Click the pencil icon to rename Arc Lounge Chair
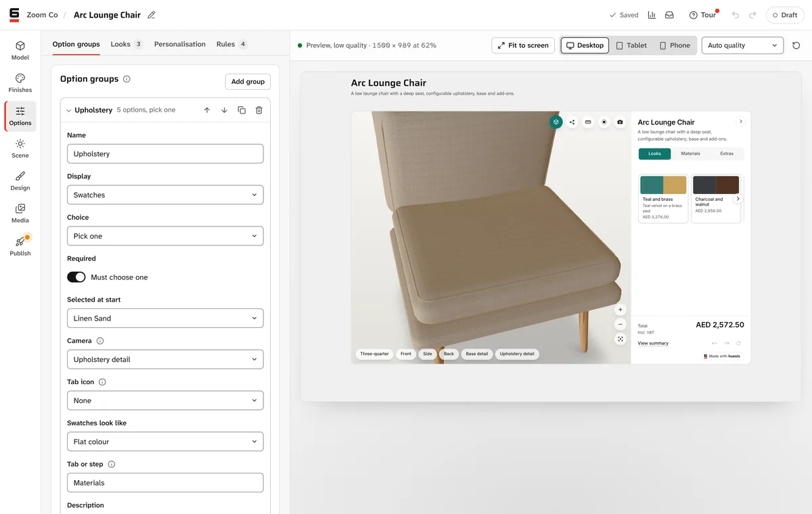Viewport: 812px width, 514px height. pos(152,15)
